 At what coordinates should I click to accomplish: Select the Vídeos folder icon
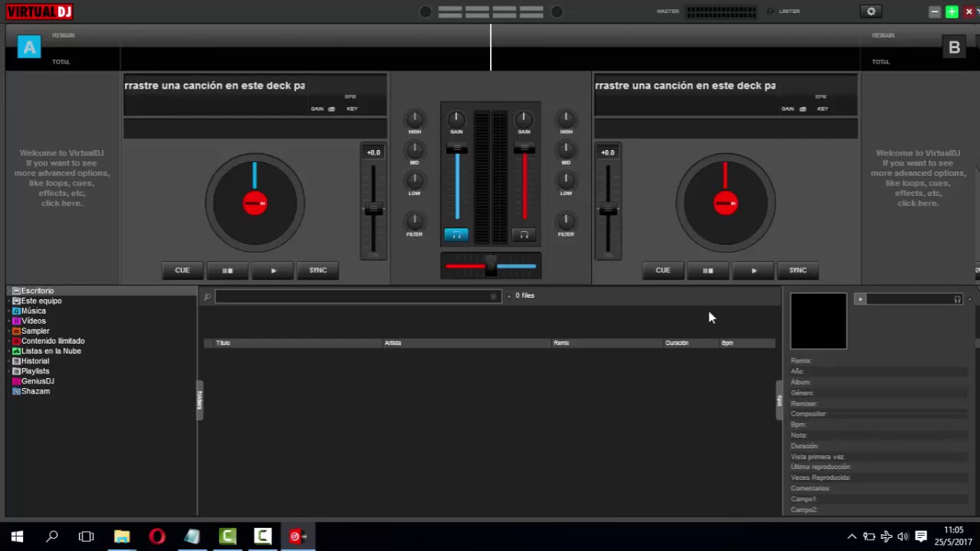(x=16, y=321)
